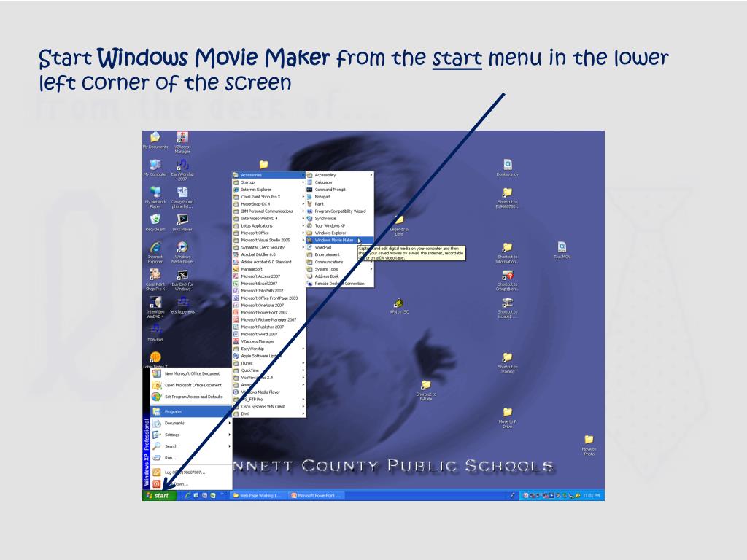Select Programs in the start menu
Screen dimensions: 747x560
pyautogui.click(x=191, y=411)
